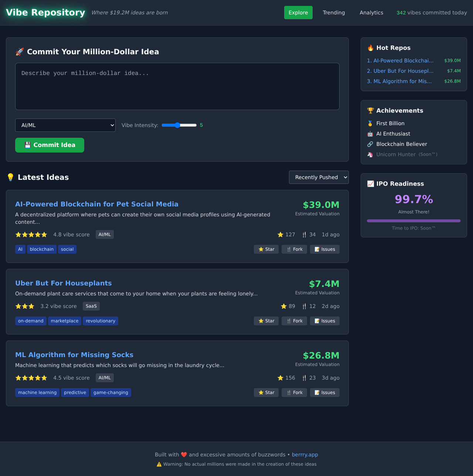The height and width of the screenshot is (476, 473).
Task: Click the lightbulb icon next to Latest Ideas
Action: coord(11,177)
